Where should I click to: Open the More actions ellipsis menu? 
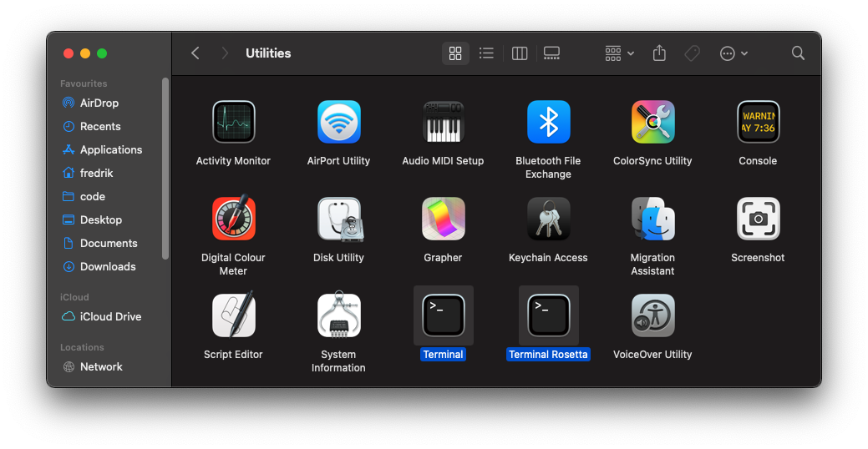(733, 53)
